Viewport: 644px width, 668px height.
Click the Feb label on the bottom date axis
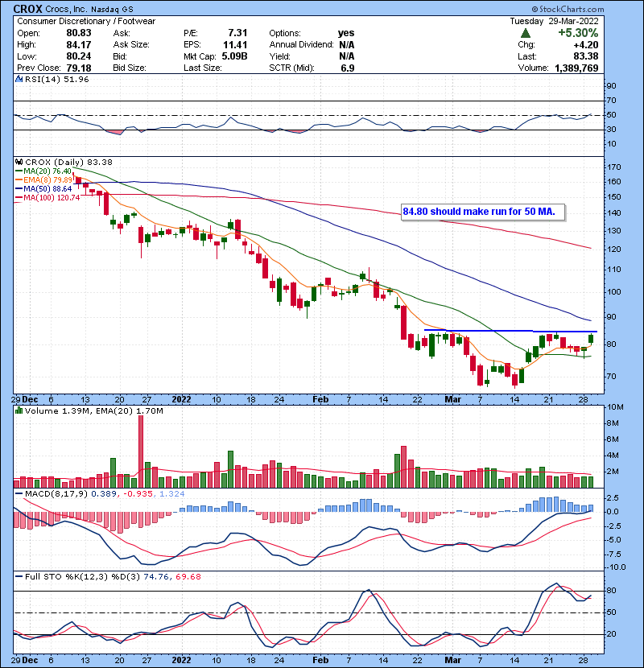point(320,660)
